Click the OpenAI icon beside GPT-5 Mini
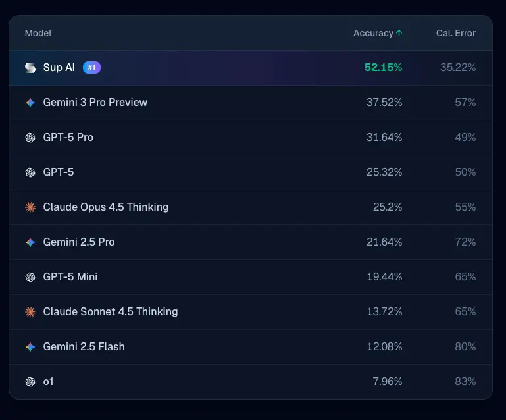 click(30, 277)
